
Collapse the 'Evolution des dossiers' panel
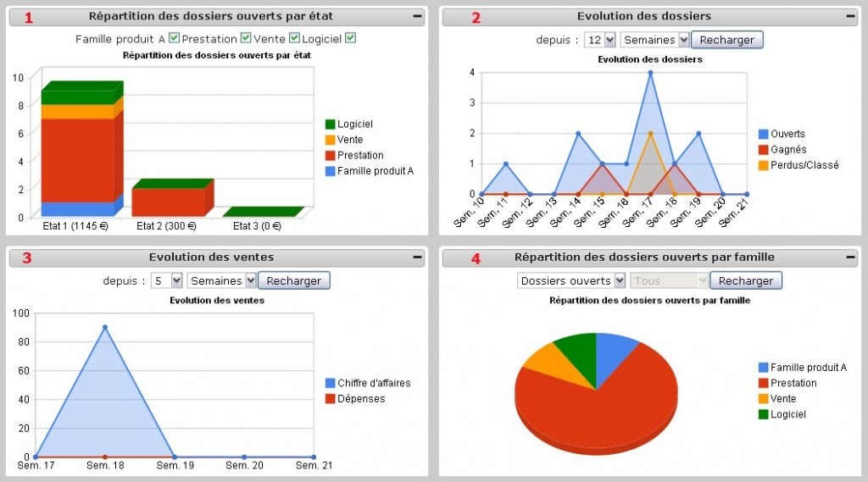(x=850, y=16)
